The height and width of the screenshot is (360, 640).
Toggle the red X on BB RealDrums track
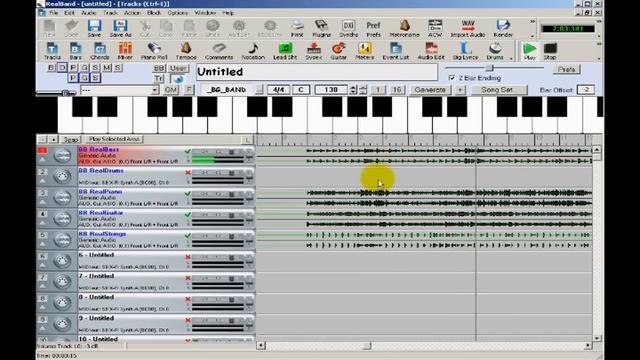188,173
